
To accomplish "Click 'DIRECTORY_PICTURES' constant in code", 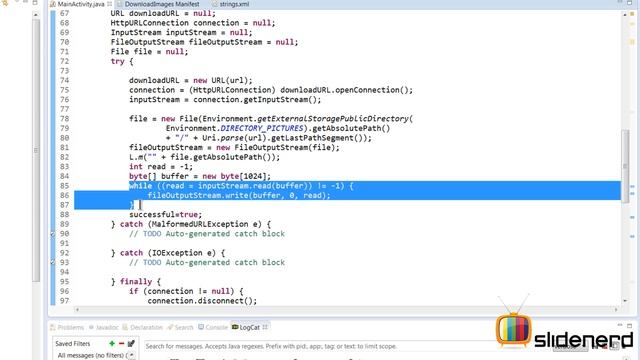I will [262, 129].
